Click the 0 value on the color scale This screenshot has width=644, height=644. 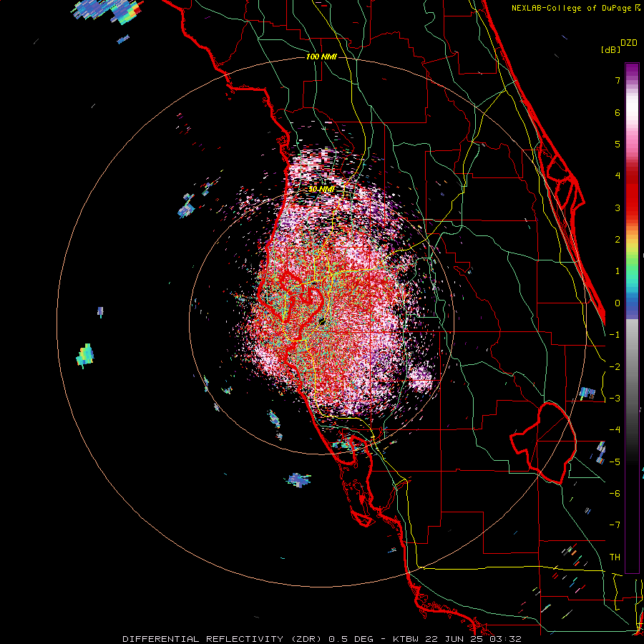coord(618,303)
